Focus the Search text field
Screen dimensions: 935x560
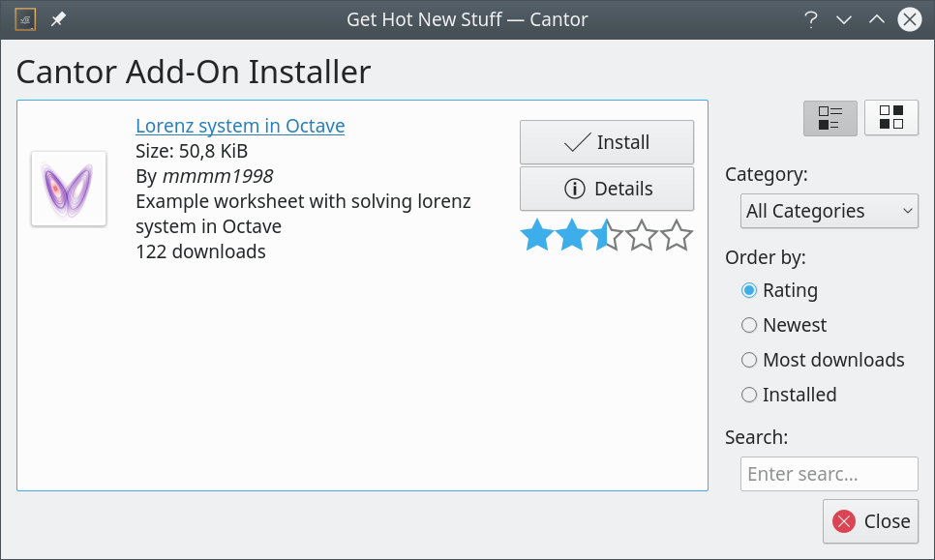[x=829, y=474]
